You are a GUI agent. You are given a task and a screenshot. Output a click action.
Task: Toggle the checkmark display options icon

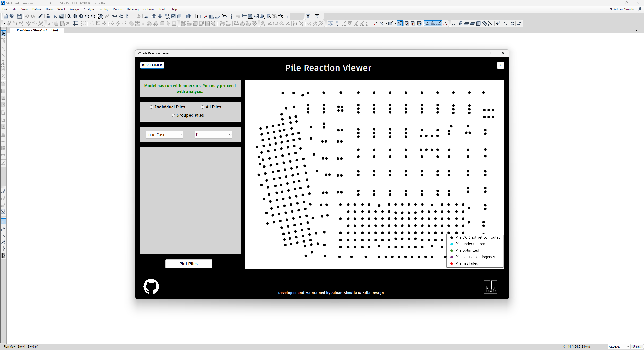[173, 16]
